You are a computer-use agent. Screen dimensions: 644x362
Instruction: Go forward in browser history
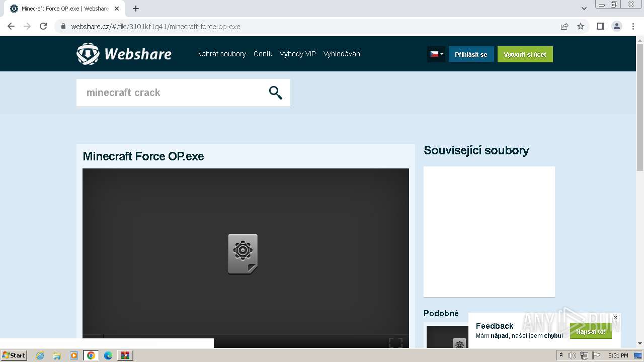pos(27,26)
